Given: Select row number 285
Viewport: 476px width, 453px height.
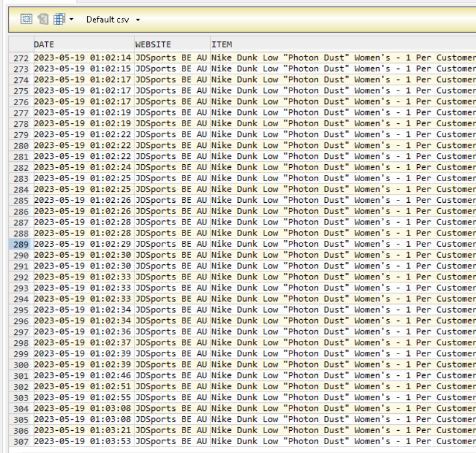Looking at the screenshot, I should click(x=21, y=200).
